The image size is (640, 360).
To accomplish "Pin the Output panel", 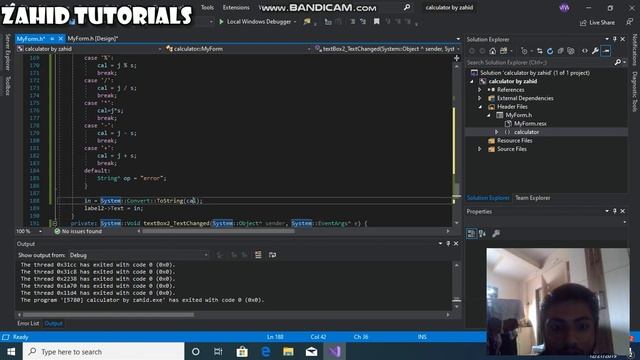I will tap(448, 244).
